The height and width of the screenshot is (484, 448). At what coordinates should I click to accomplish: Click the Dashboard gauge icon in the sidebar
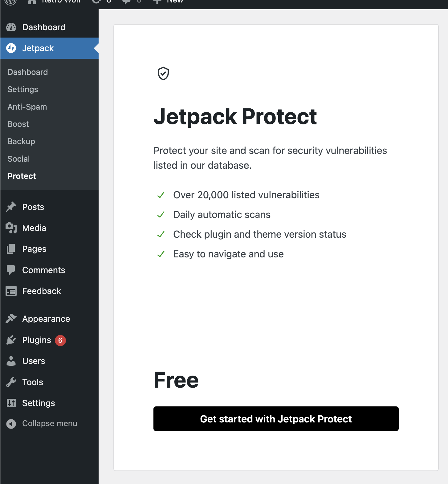tap(11, 27)
